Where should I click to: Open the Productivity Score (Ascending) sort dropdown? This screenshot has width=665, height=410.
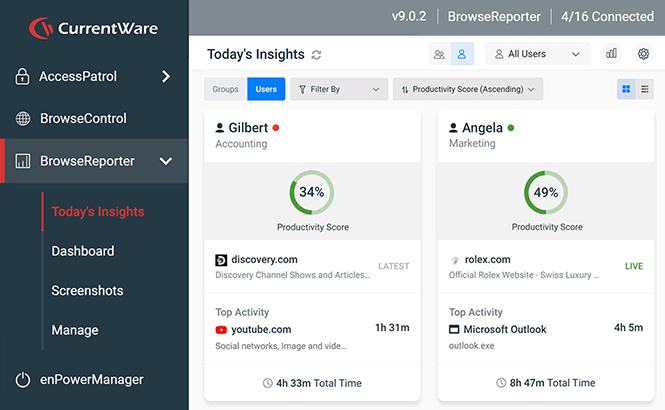[468, 89]
